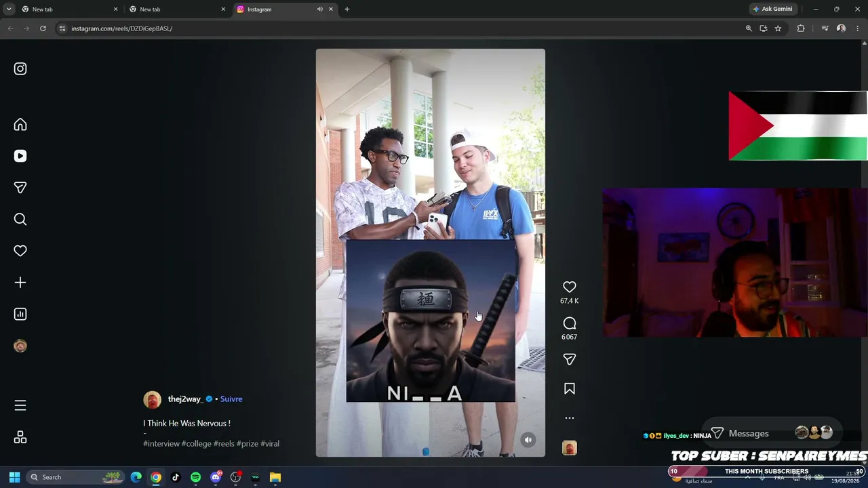
Task: Open Spotify from the taskbar
Action: tap(195, 477)
